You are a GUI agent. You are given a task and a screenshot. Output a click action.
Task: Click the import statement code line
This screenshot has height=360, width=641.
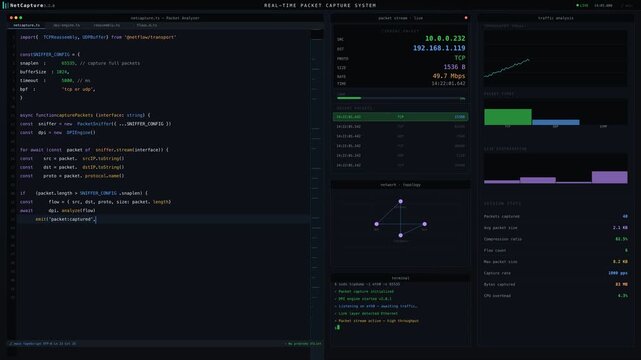click(x=98, y=37)
